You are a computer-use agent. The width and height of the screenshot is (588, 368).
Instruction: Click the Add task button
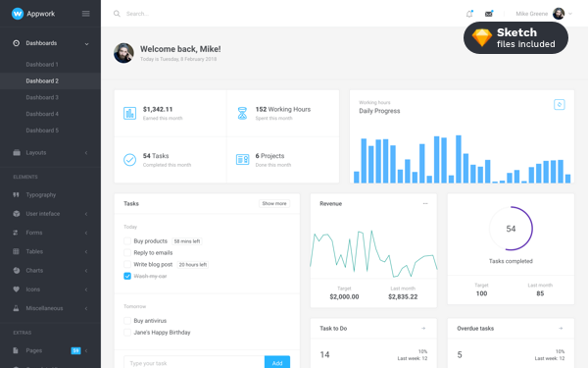coord(277,363)
